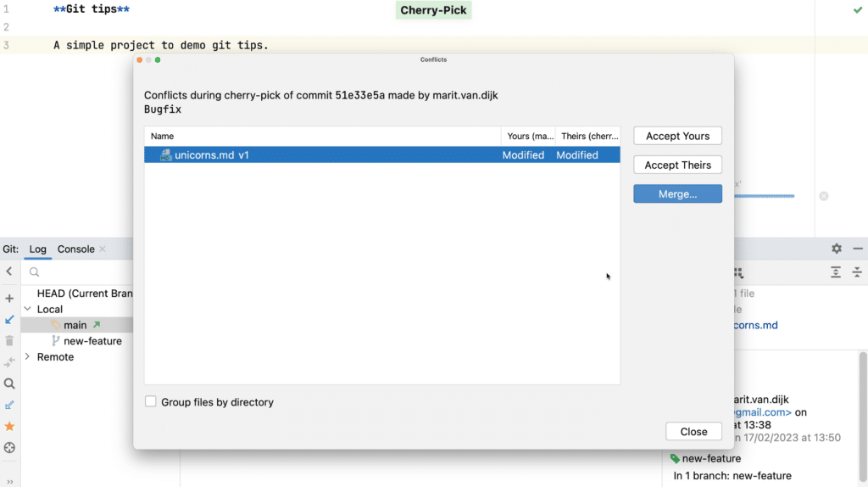Click the fetch all remotes icon
Viewport: 868px width, 487px height.
[9, 405]
